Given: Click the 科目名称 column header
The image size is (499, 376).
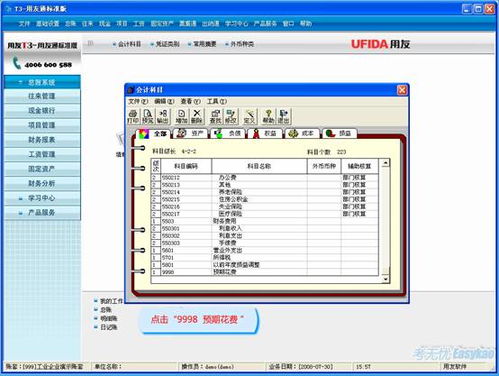Looking at the screenshot, I should click(x=259, y=166).
